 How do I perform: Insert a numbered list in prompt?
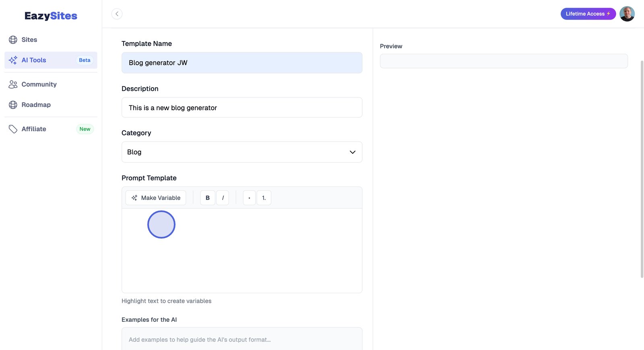coord(264,198)
